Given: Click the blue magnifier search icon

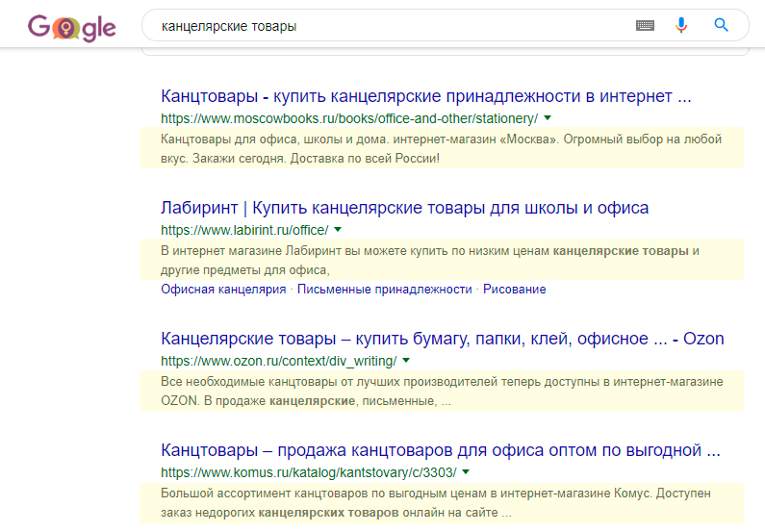Looking at the screenshot, I should tap(721, 25).
